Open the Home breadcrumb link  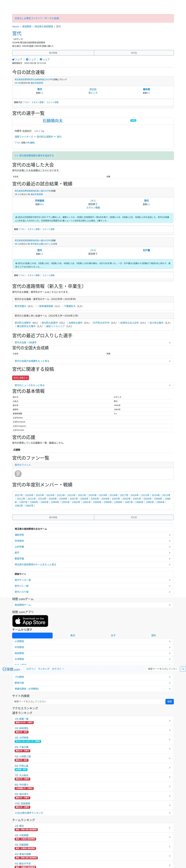click(x=15, y=27)
